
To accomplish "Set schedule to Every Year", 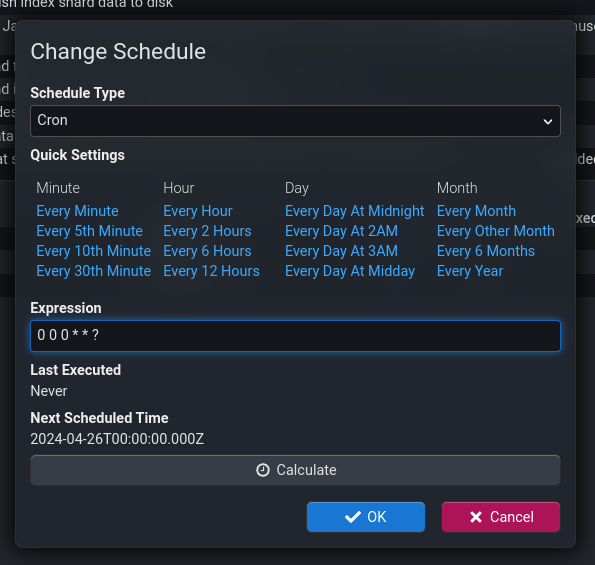I will point(470,271).
